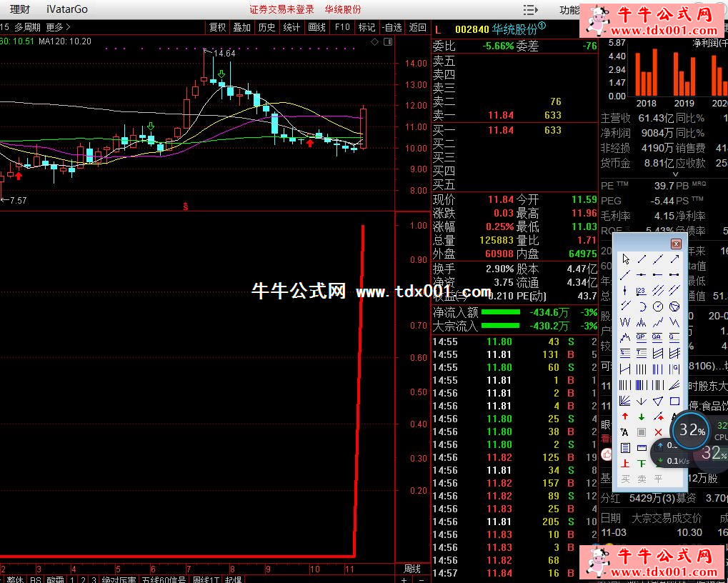The height and width of the screenshot is (583, 728).
Task: Expand the financial data chevron below 货币金
Action: [676, 174]
